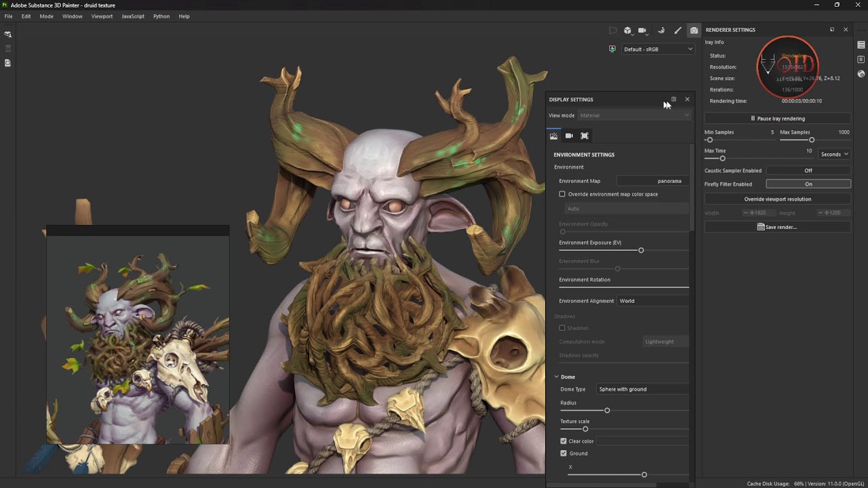Toggle the Shadows checkbox
Viewport: 868px width, 488px height.
pyautogui.click(x=562, y=328)
